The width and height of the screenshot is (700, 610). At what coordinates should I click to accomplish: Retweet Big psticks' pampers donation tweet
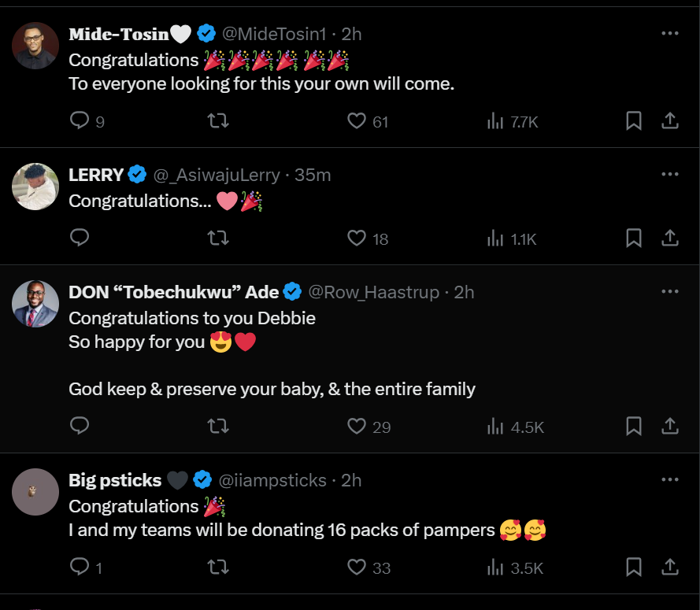217,567
